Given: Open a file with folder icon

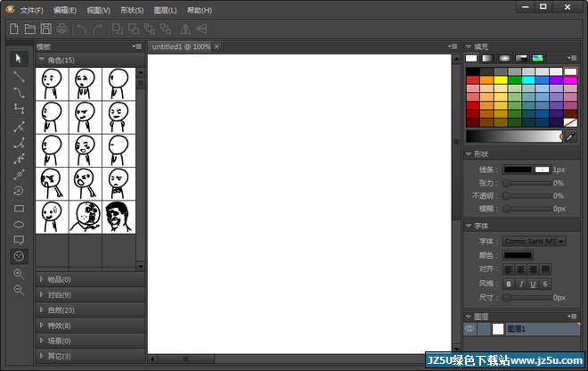Looking at the screenshot, I should (30, 29).
